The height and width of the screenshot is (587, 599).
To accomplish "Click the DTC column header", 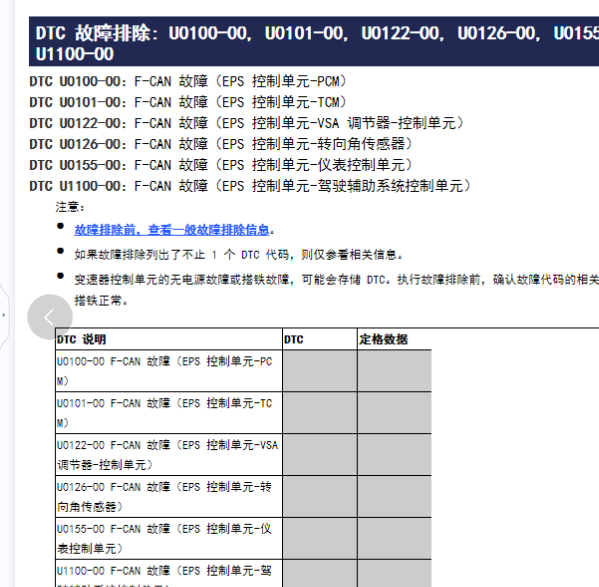I will coord(320,339).
